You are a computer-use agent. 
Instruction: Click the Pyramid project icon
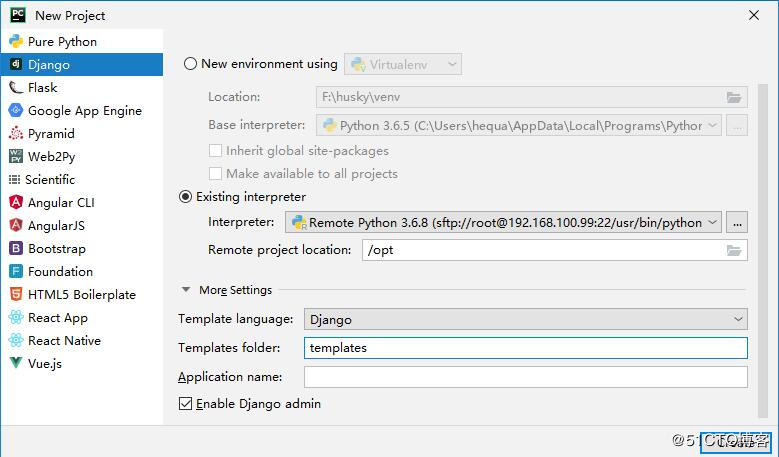(x=16, y=133)
